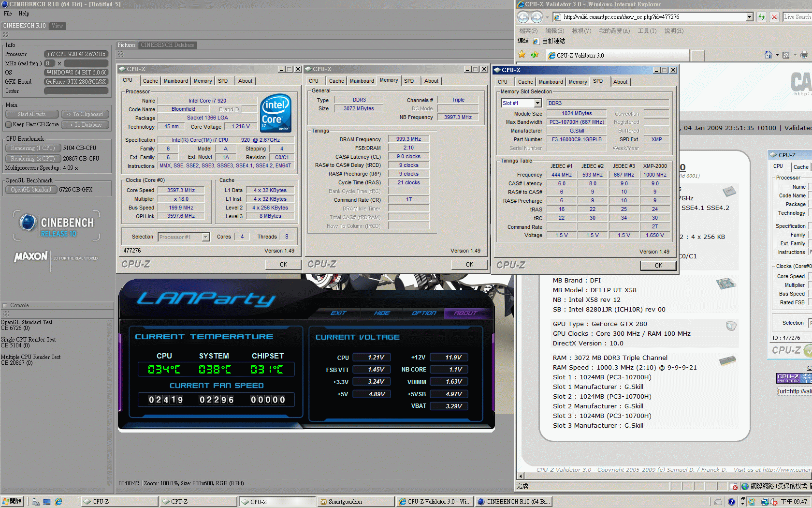Click OK in the Memory CPU-Z window
This screenshot has height=508, width=812.
pos(469,265)
